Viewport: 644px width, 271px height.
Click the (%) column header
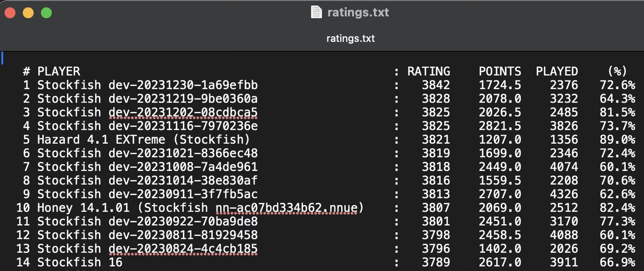pos(617,71)
